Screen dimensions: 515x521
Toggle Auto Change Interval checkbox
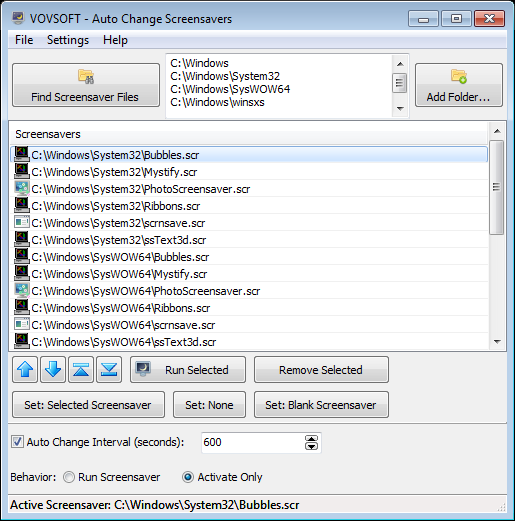17,442
